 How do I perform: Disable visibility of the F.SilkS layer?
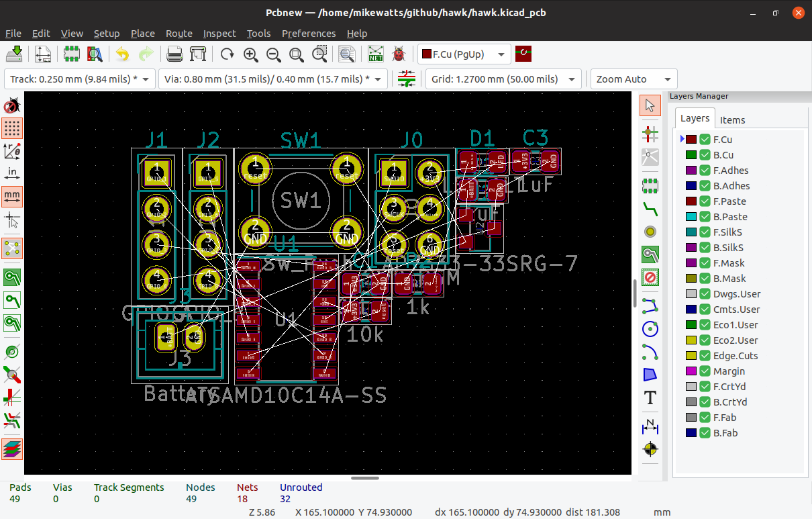point(705,232)
